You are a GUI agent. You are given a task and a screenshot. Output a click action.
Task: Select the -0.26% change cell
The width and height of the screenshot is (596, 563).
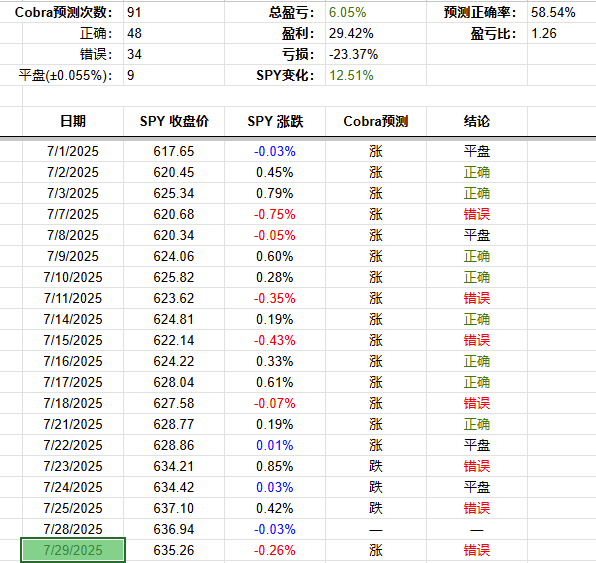click(274, 550)
